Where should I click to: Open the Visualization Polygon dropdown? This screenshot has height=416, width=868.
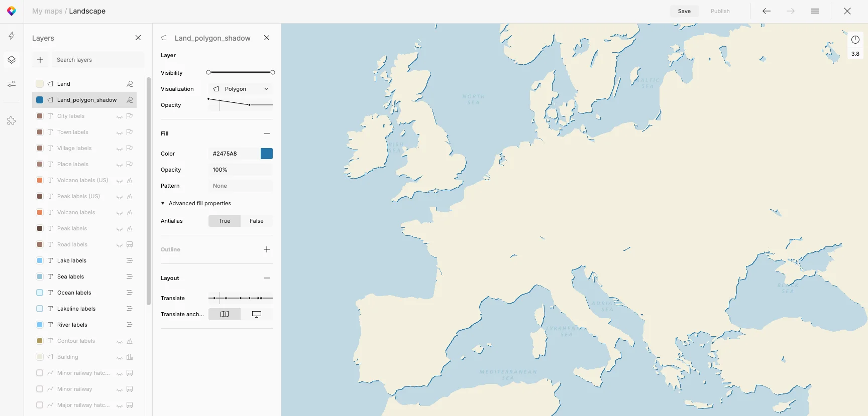tap(241, 89)
